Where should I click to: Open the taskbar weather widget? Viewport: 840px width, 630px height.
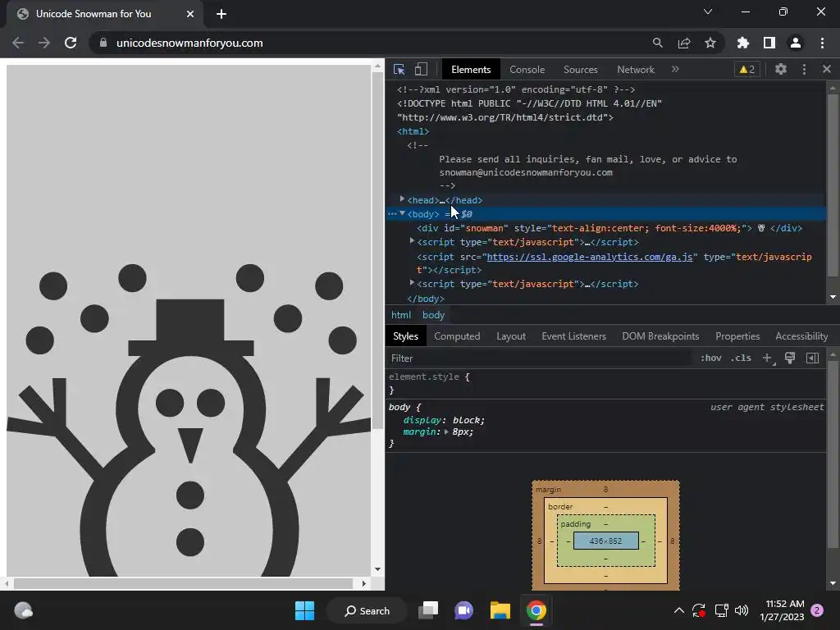(23, 610)
